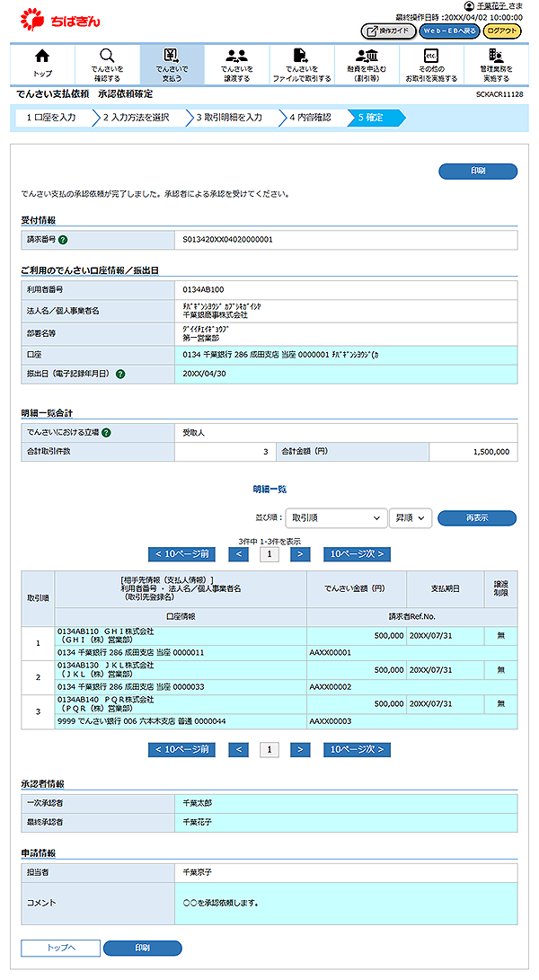Show help for 振出日(電子記録年月日)
The width and height of the screenshot is (539, 980).
pos(120,374)
